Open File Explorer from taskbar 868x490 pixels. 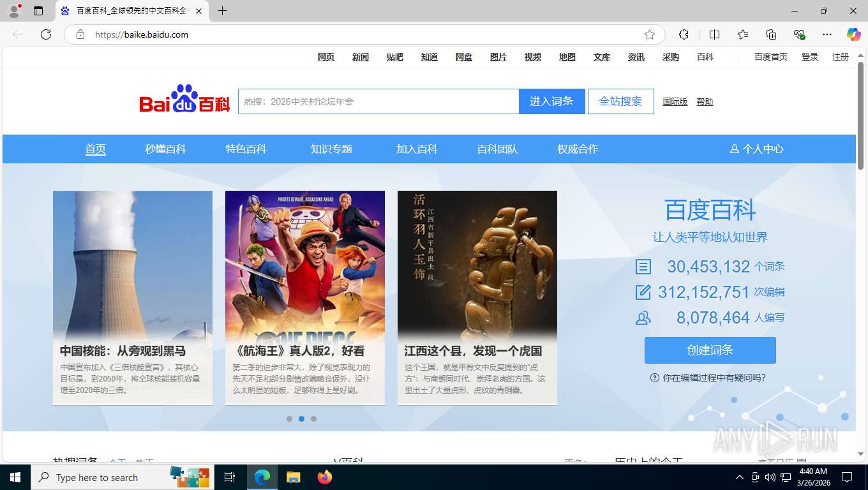coord(293,477)
